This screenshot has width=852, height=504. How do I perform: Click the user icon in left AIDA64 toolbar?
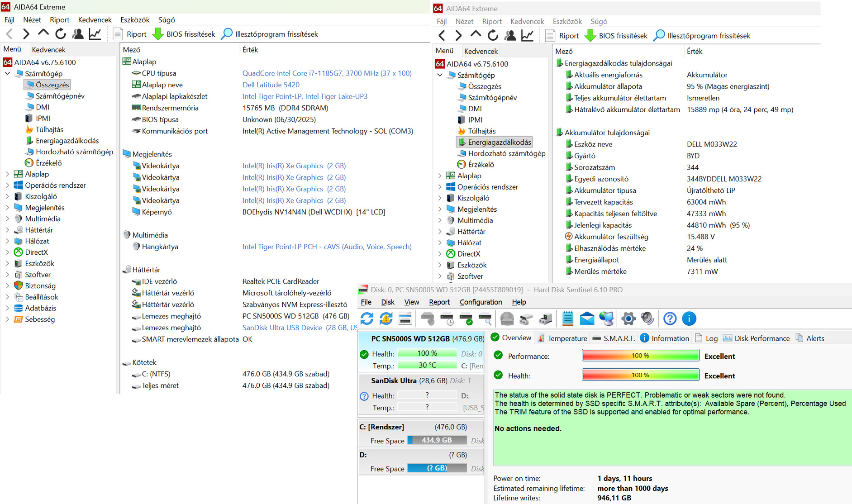[x=78, y=34]
